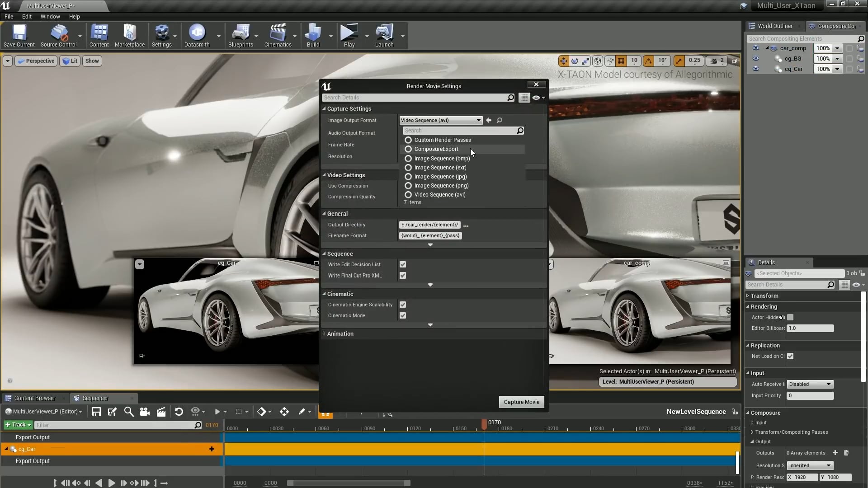The width and height of the screenshot is (868, 488).
Task: Open the Settings toolbar icon
Action: tap(161, 36)
